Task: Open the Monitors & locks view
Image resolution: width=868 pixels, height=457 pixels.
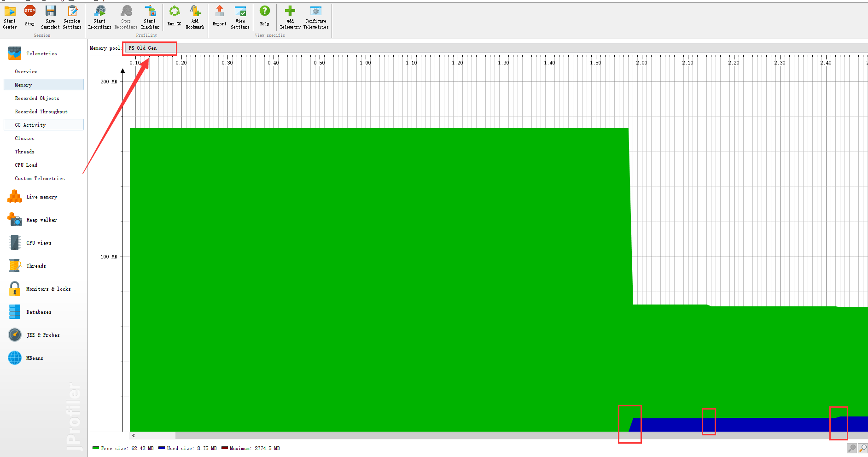Action: [x=48, y=289]
